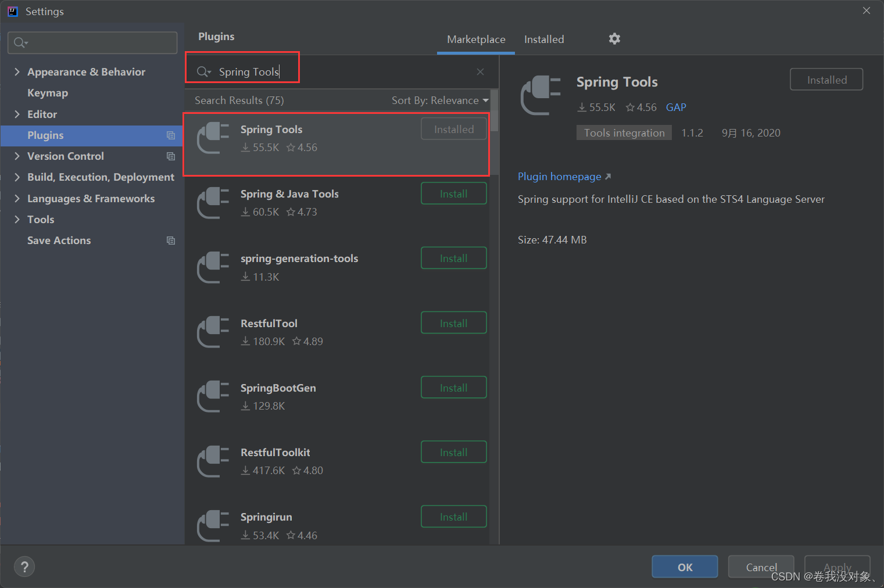884x588 pixels.
Task: Select the Spring Tools result name
Action: point(271,129)
